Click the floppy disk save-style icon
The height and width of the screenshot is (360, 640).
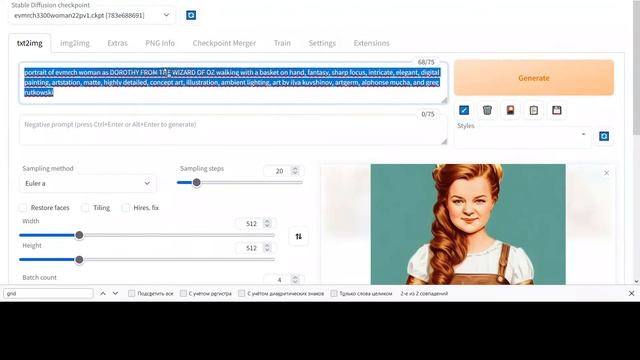tap(557, 110)
